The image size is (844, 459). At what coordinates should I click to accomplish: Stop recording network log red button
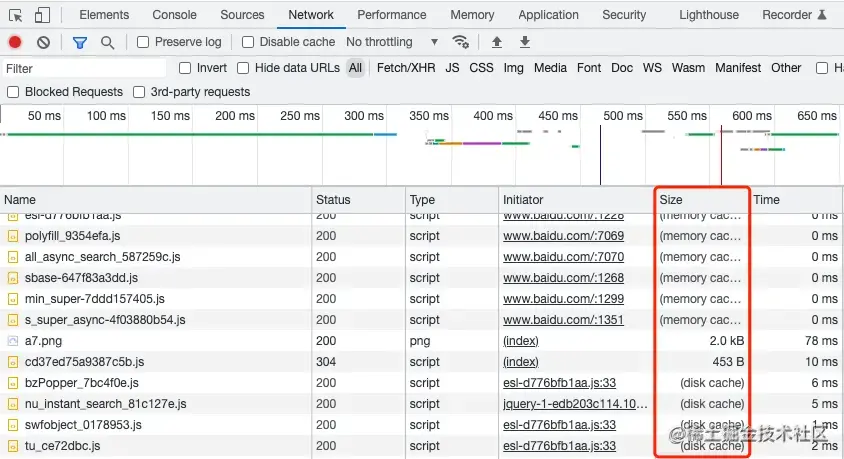click(15, 42)
